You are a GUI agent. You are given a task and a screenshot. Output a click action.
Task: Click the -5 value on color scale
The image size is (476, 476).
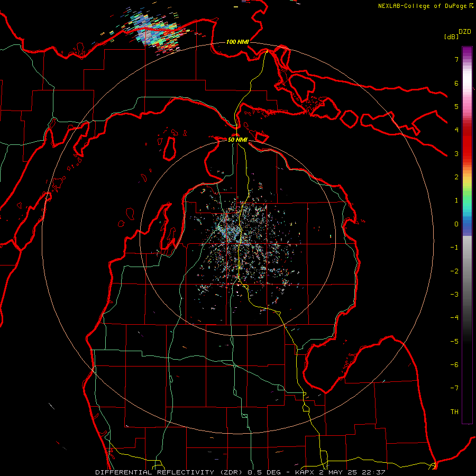(x=454, y=341)
